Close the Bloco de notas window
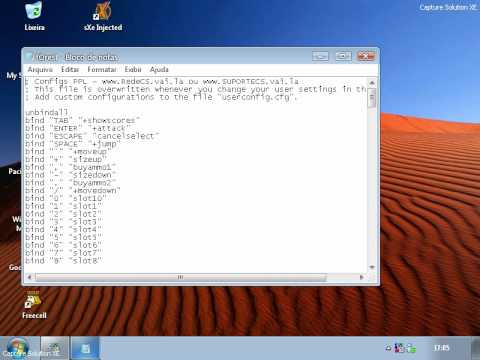Viewport: 480px width, 360px height. (366, 56)
